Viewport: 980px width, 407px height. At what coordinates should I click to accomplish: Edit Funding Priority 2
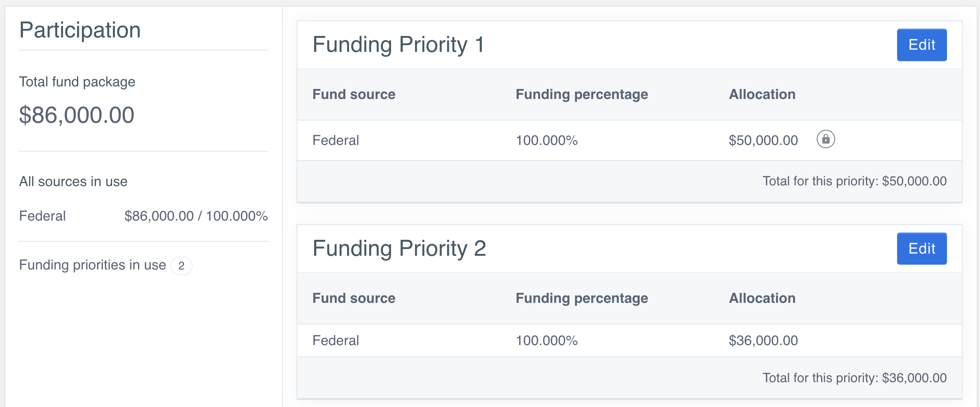coord(921,249)
